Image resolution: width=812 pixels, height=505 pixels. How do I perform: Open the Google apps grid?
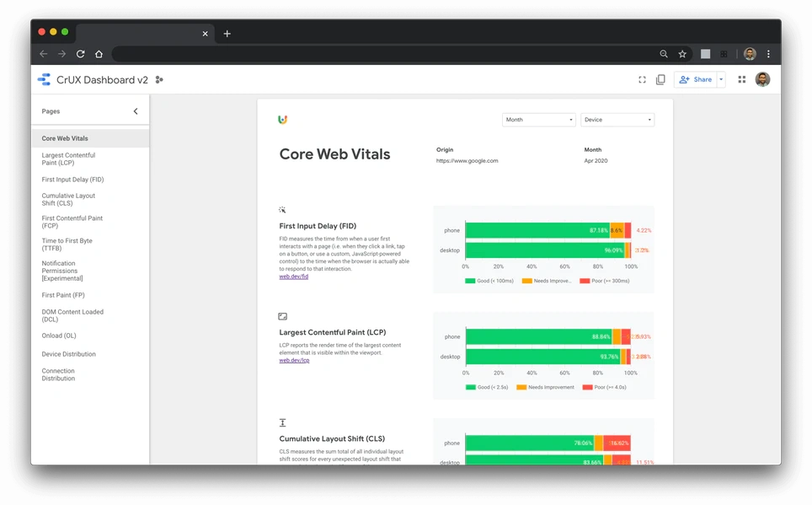coord(740,79)
